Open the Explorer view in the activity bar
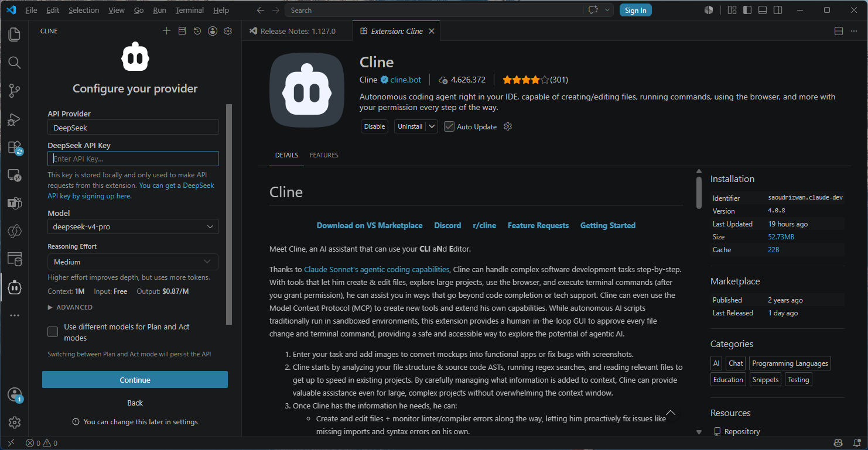The height and width of the screenshot is (450, 868). pyautogui.click(x=15, y=35)
